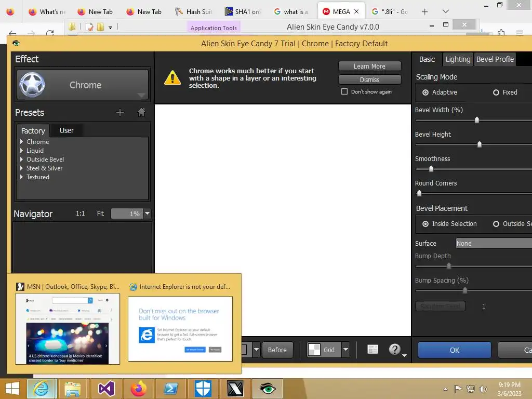532x399 pixels.
Task: Open MSN Internet Explorer window thumbnail
Action: 68,329
